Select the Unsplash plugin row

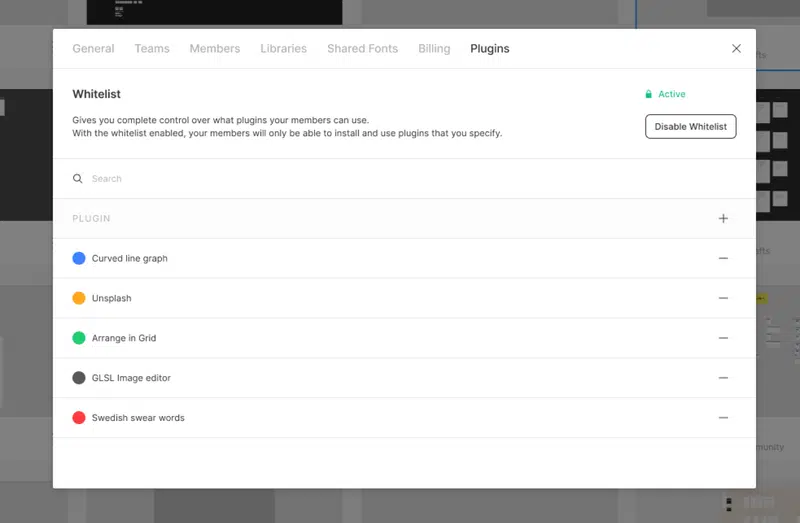[x=404, y=298]
